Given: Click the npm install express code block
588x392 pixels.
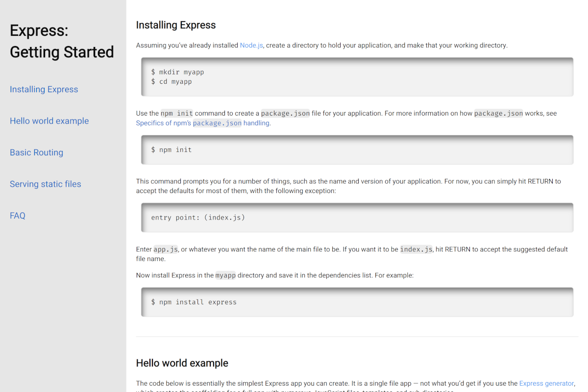Looking at the screenshot, I should 357,302.
